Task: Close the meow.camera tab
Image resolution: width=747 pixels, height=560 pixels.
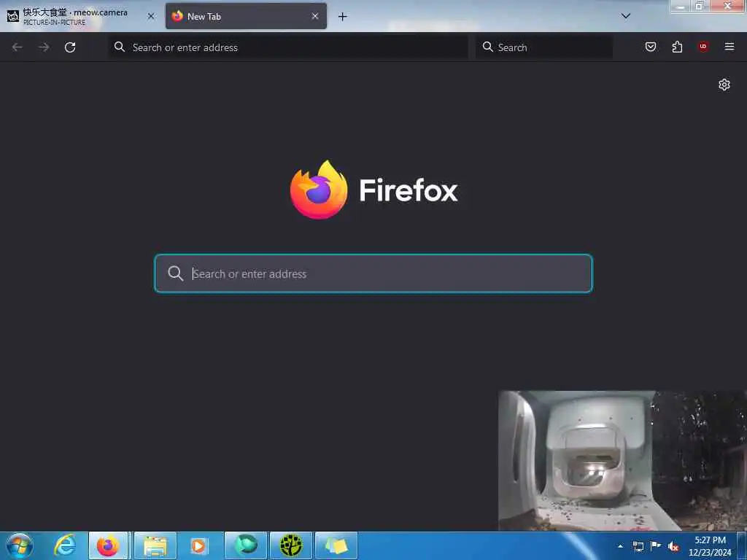Action: [151, 16]
